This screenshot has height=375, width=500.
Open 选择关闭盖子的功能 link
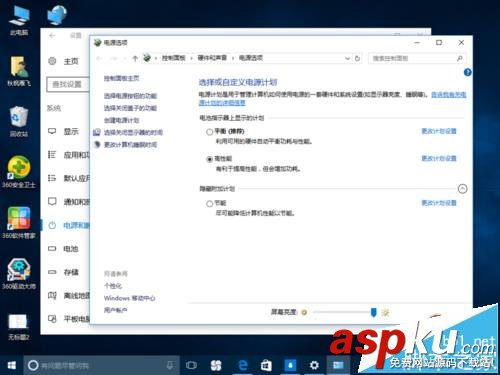(x=130, y=108)
